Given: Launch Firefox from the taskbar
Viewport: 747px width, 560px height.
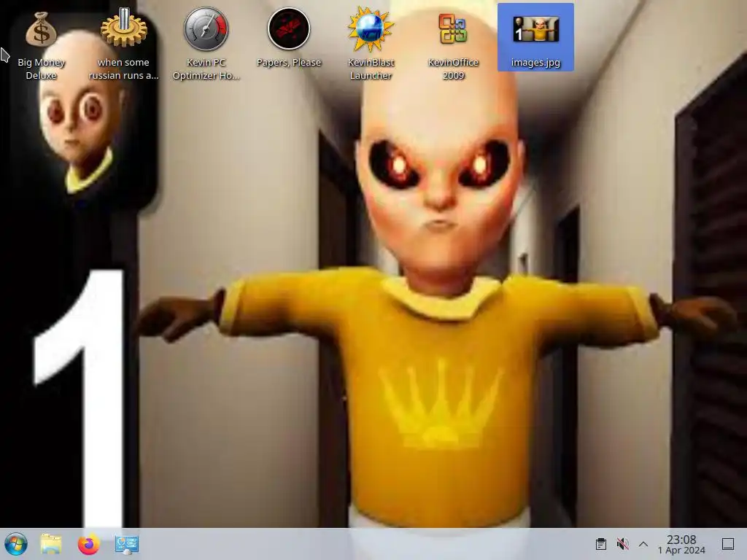Looking at the screenshot, I should click(x=88, y=544).
